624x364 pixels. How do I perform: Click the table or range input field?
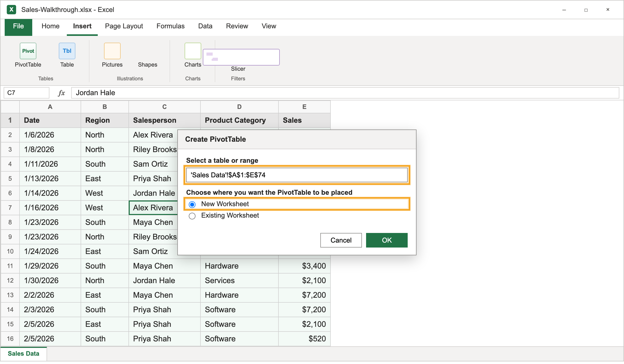coord(297,175)
